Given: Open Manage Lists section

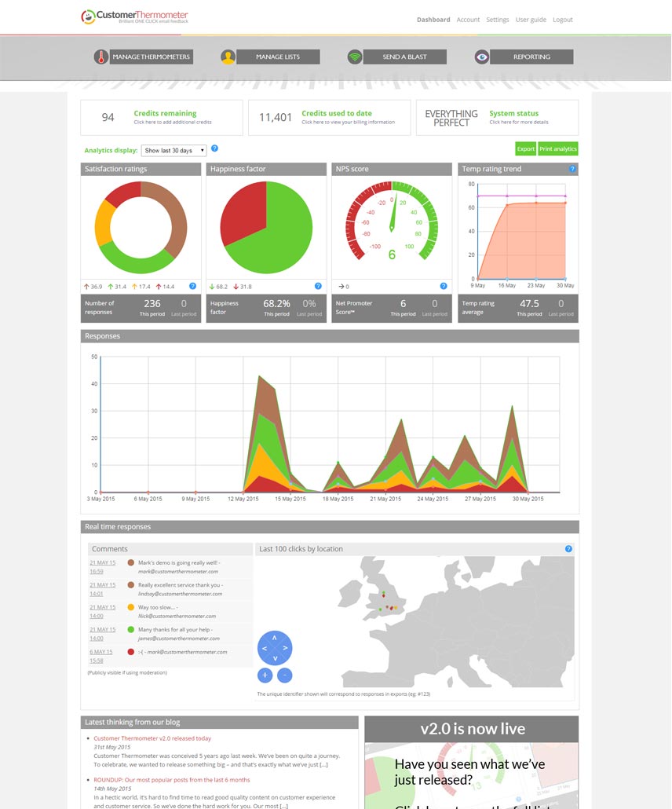Looking at the screenshot, I should tap(278, 57).
